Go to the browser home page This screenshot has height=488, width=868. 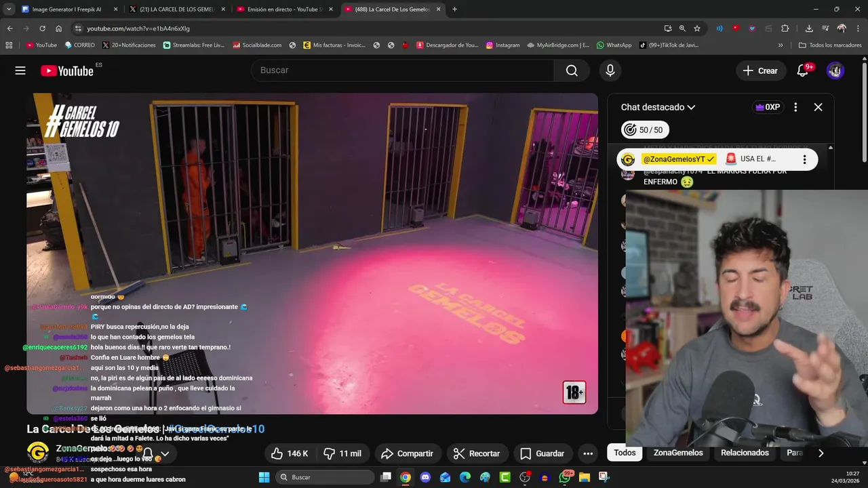coord(58,28)
